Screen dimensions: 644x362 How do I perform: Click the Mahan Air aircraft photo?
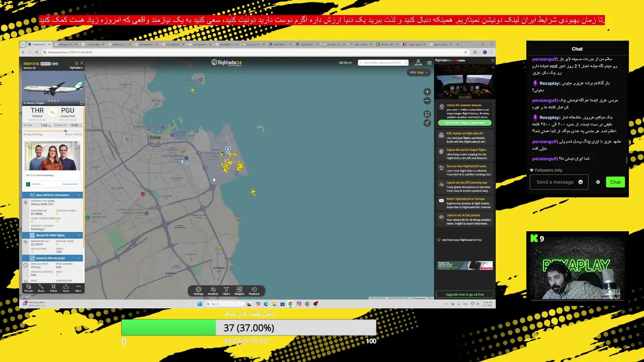tap(52, 87)
